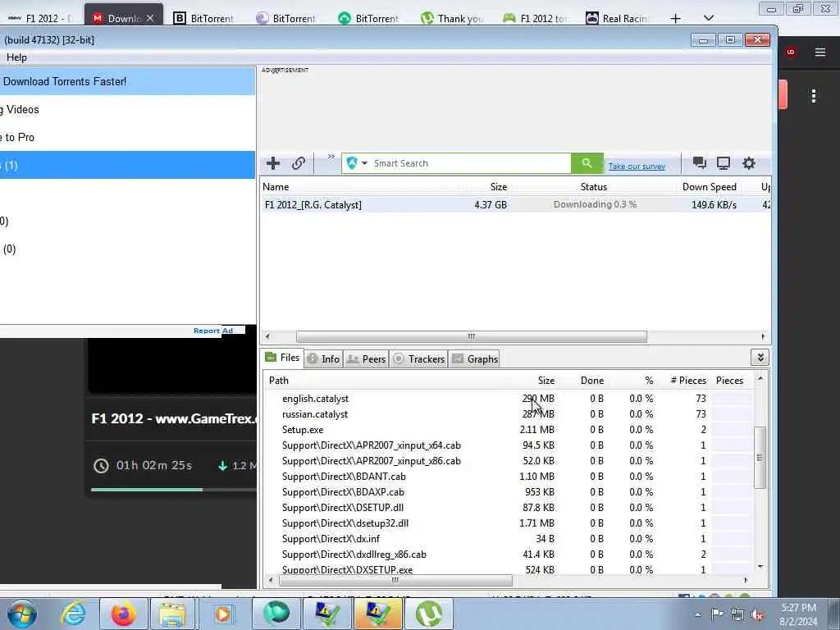Open Firefox from the taskbar
Image resolution: width=840 pixels, height=630 pixels.
[123, 614]
